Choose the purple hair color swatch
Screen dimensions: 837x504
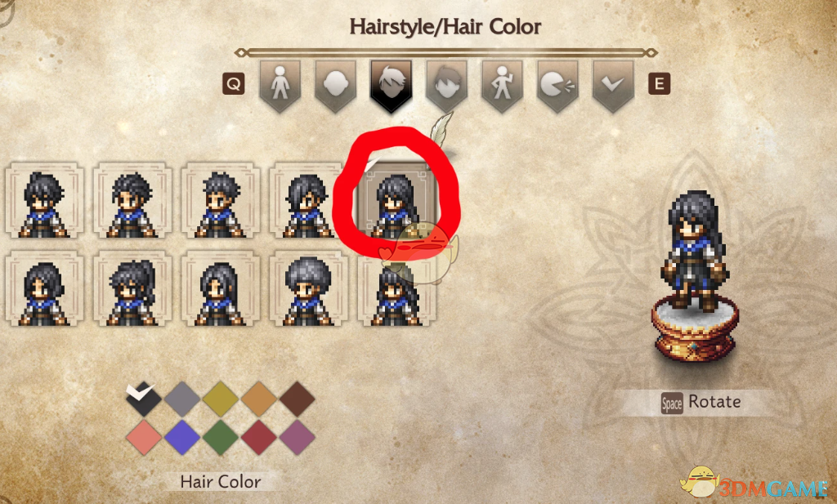point(298,437)
